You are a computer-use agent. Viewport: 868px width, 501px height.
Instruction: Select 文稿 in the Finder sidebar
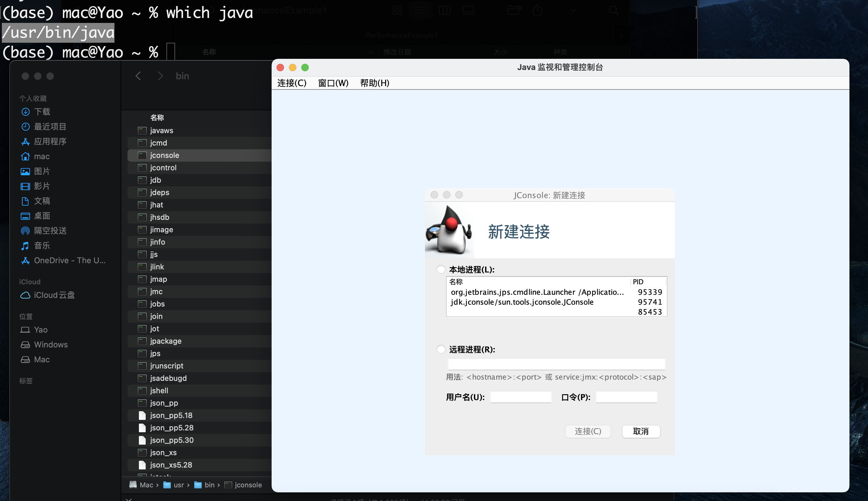[x=42, y=201]
